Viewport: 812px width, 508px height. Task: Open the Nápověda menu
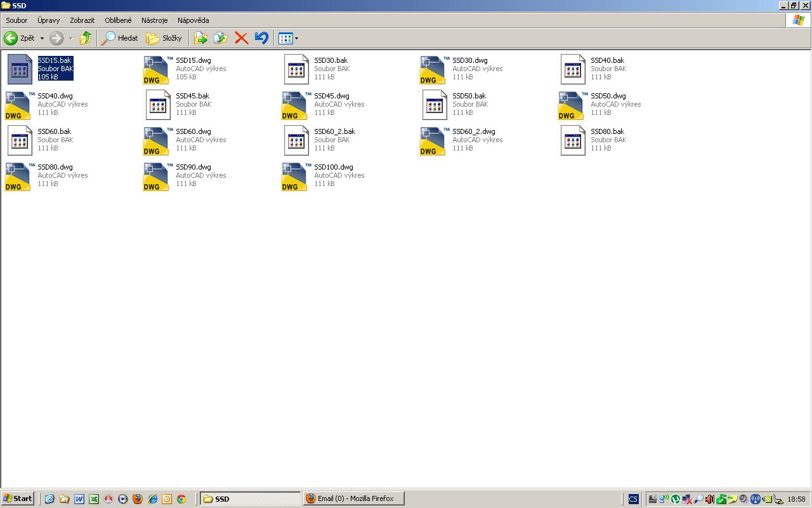(193, 20)
